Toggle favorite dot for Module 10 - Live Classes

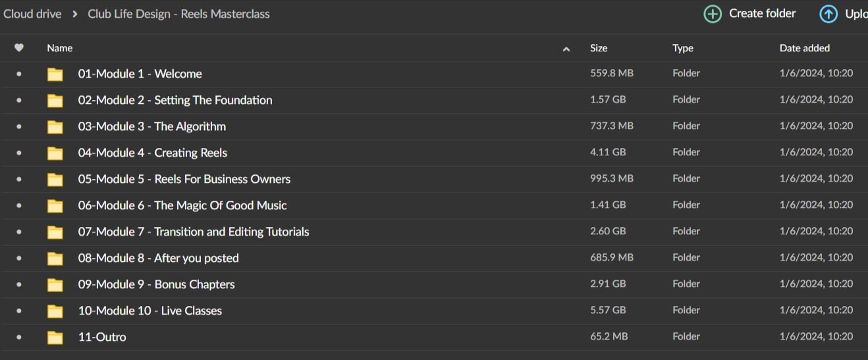click(19, 311)
